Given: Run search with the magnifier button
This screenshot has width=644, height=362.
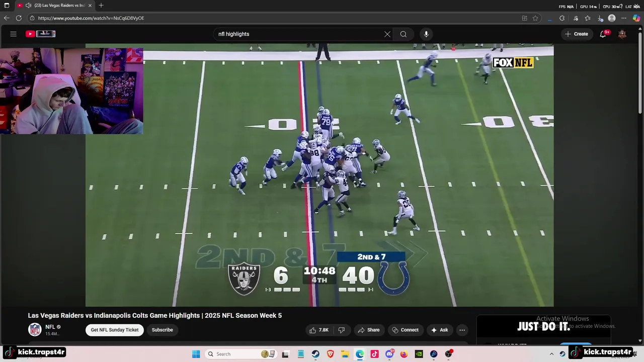Looking at the screenshot, I should pyautogui.click(x=404, y=34).
